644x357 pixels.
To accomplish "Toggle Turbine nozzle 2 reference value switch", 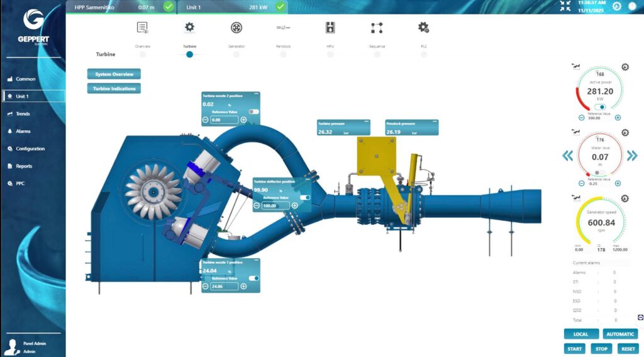I will click(x=253, y=111).
